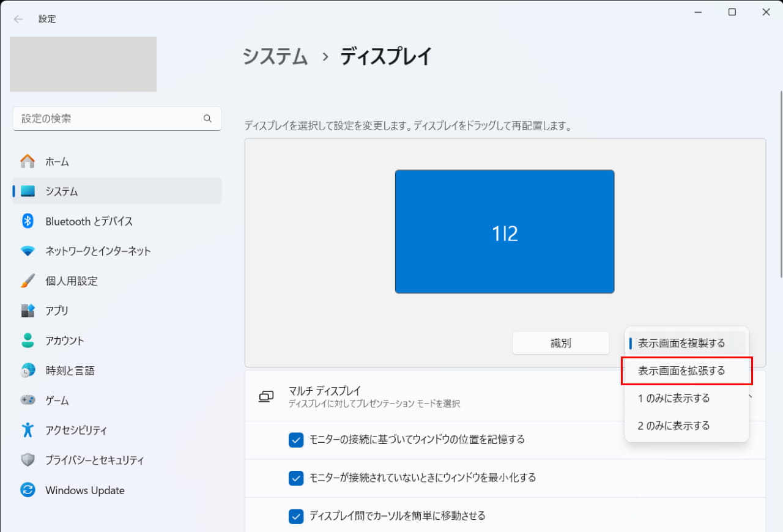Uncheck モニターの接続に基づいてウィンドウの位置を記憶する
The image size is (783, 532).
pyautogui.click(x=296, y=440)
